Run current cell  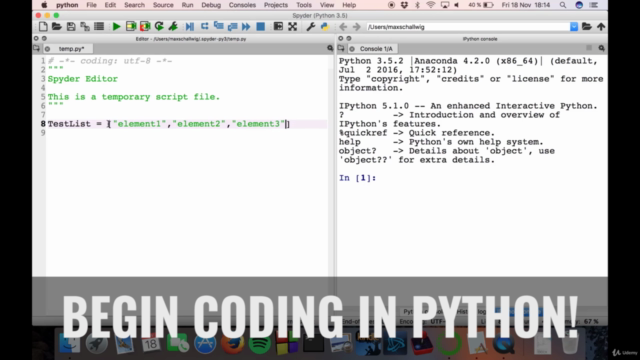(x=131, y=27)
